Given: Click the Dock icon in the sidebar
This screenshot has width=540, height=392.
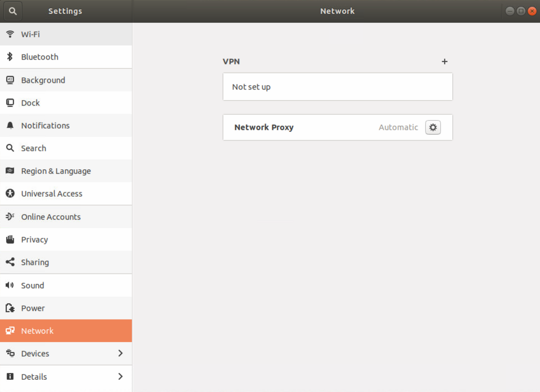Looking at the screenshot, I should [x=10, y=103].
